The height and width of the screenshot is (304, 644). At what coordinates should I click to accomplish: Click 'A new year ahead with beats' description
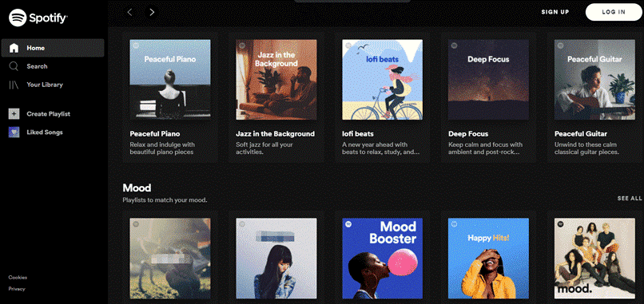pyautogui.click(x=381, y=148)
